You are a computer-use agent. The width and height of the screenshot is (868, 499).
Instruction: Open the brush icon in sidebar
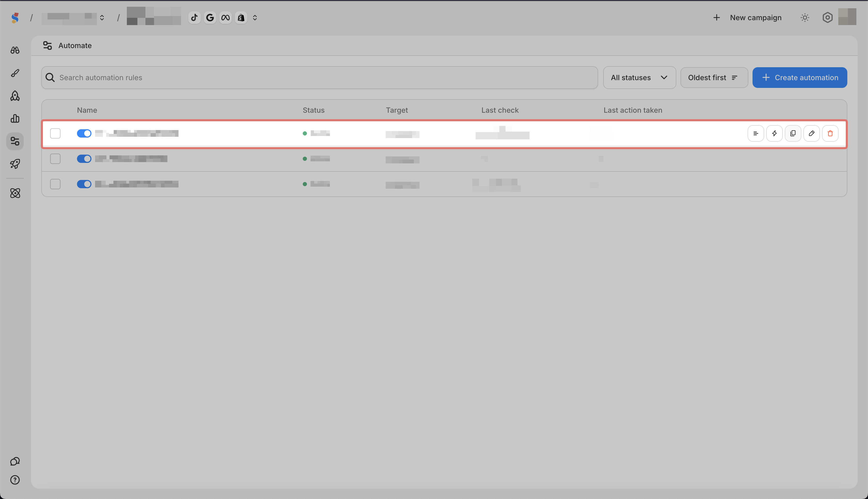click(15, 73)
